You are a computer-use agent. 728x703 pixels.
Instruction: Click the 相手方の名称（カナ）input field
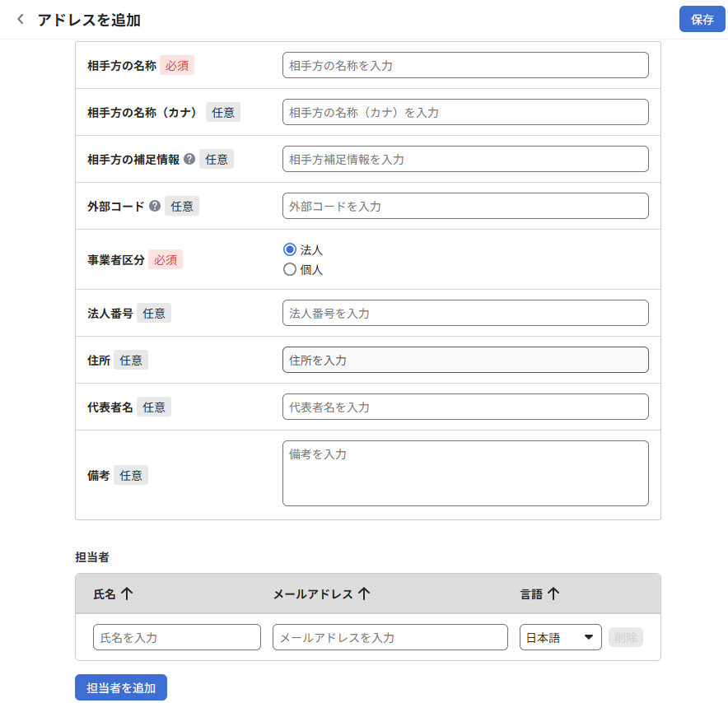[465, 112]
